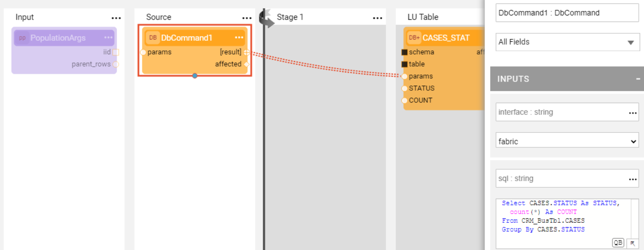This screenshot has height=250, width=644.
Task: Click the DB icon on DbCommand1 node
Action: point(153,38)
